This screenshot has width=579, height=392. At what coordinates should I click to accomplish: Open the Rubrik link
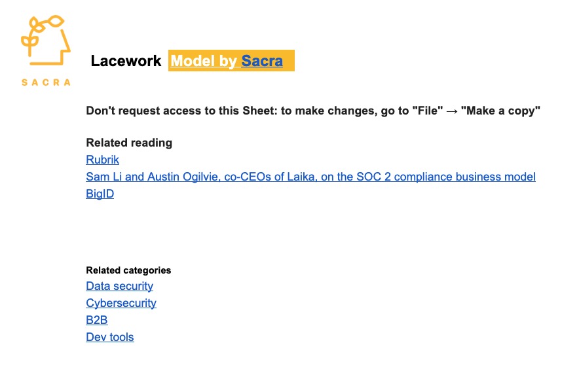click(103, 160)
